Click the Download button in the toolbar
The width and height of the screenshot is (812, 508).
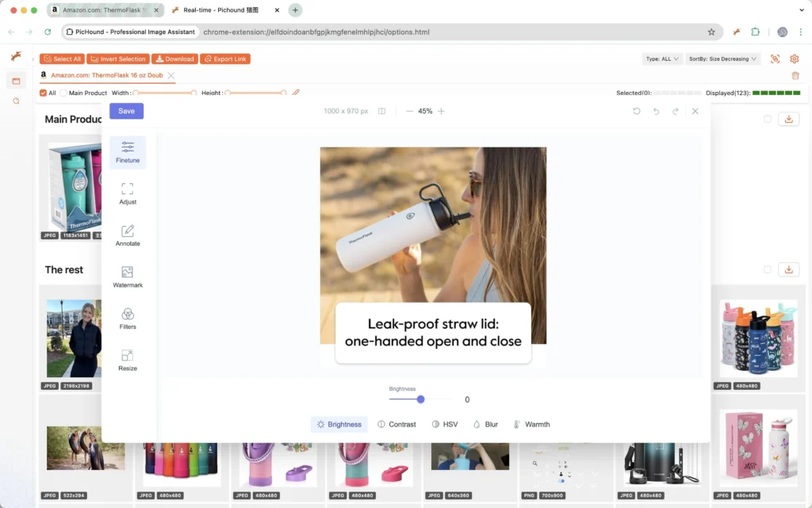pos(174,59)
